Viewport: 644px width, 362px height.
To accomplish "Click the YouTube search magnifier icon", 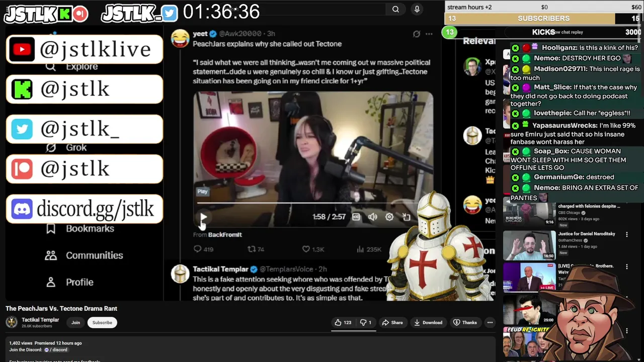I will pyautogui.click(x=395, y=9).
